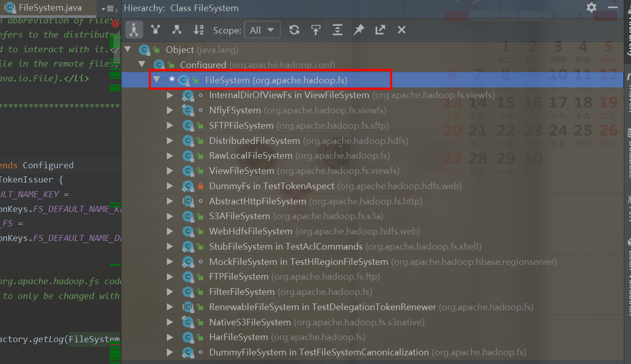Collapse the FileSystem tree node
This screenshot has width=631, height=364.
(157, 79)
